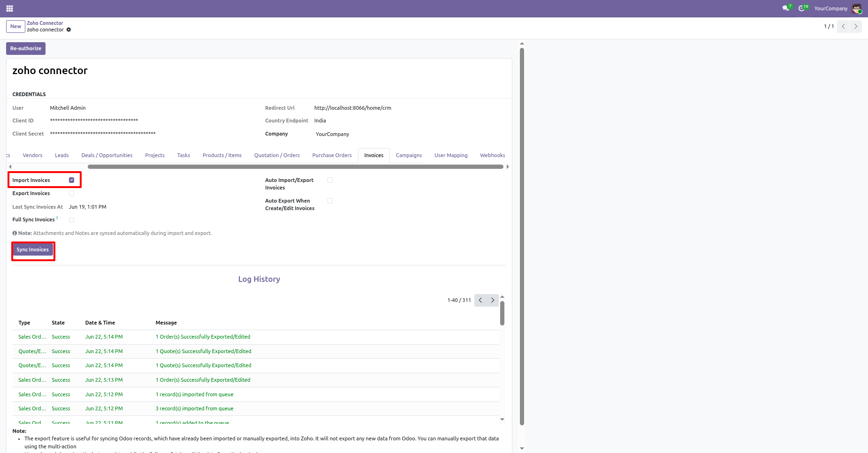Sort log by State column header

pos(58,323)
